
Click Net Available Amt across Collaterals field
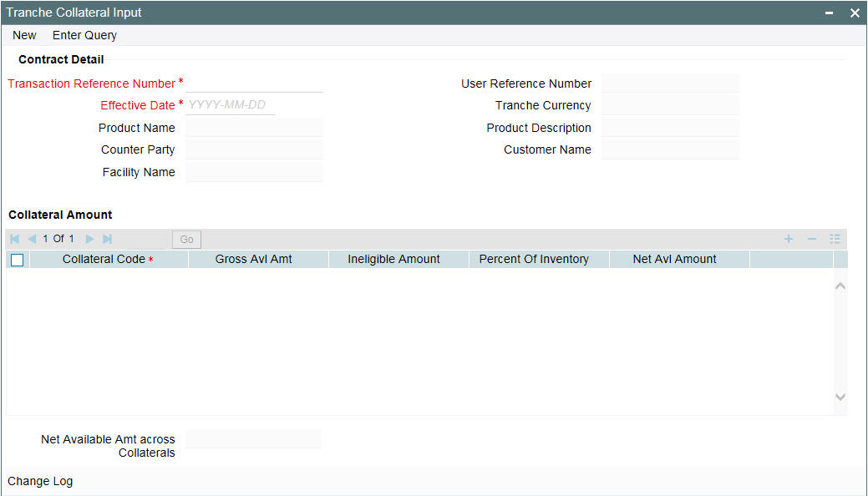tap(253, 439)
